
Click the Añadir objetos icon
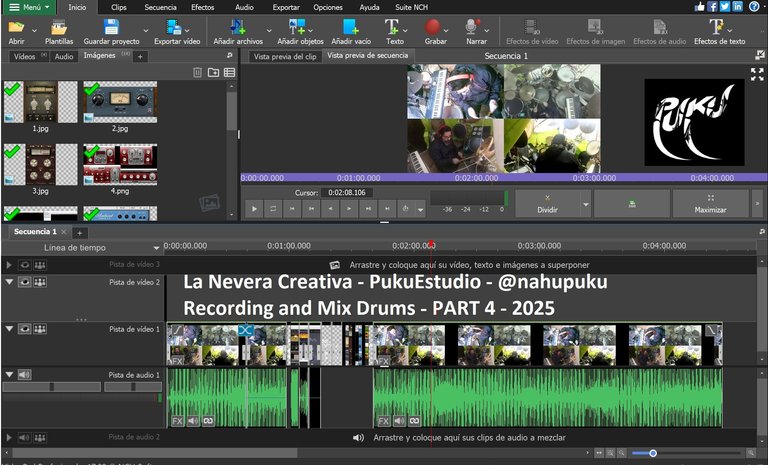[x=297, y=27]
